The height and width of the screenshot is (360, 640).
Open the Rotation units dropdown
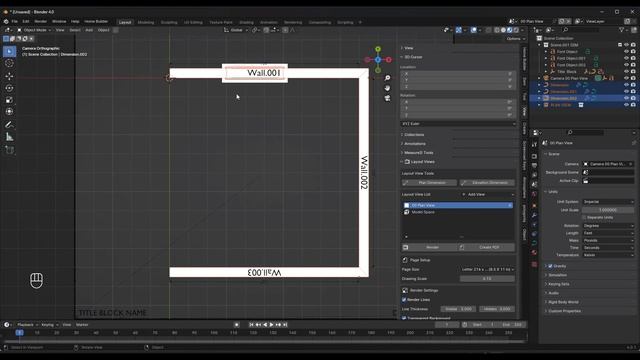click(x=608, y=226)
